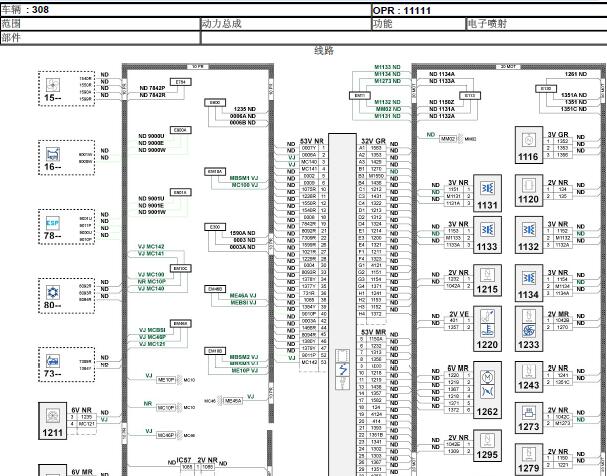This screenshot has width=607, height=476.
Task: Select component 1273 icon
Action: click(528, 413)
